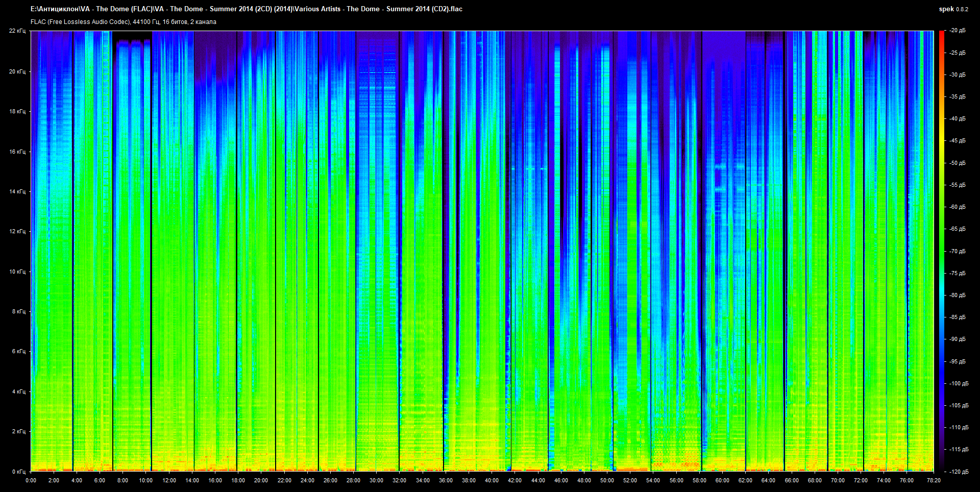Select the 40:00 time axis label
The width and height of the screenshot is (980, 492).
pyautogui.click(x=492, y=480)
